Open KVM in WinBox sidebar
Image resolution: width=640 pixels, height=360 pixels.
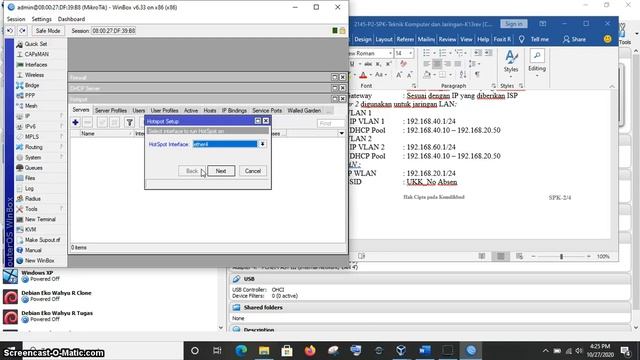click(x=31, y=229)
